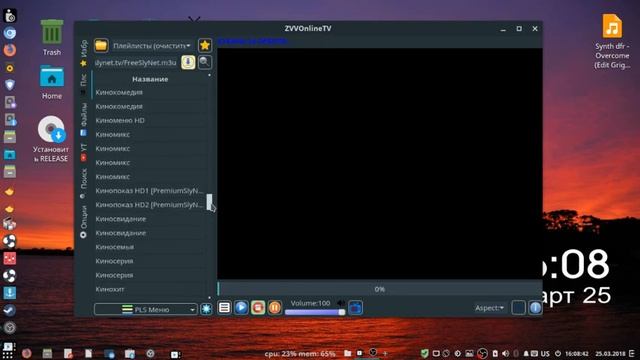640x360 pixels.
Task: Launch Firefox from the left dock
Action: (x=10, y=50)
